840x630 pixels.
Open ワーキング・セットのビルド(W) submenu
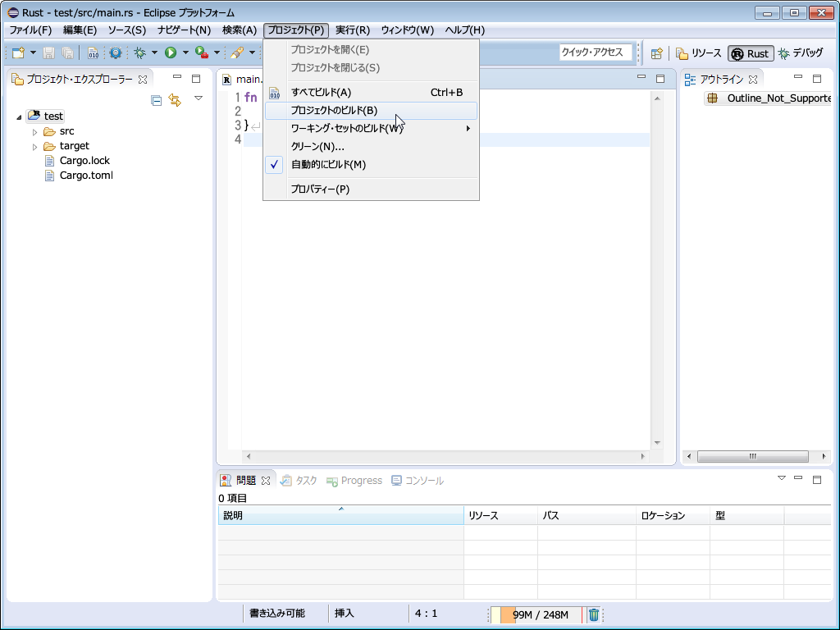pyautogui.click(x=371, y=129)
